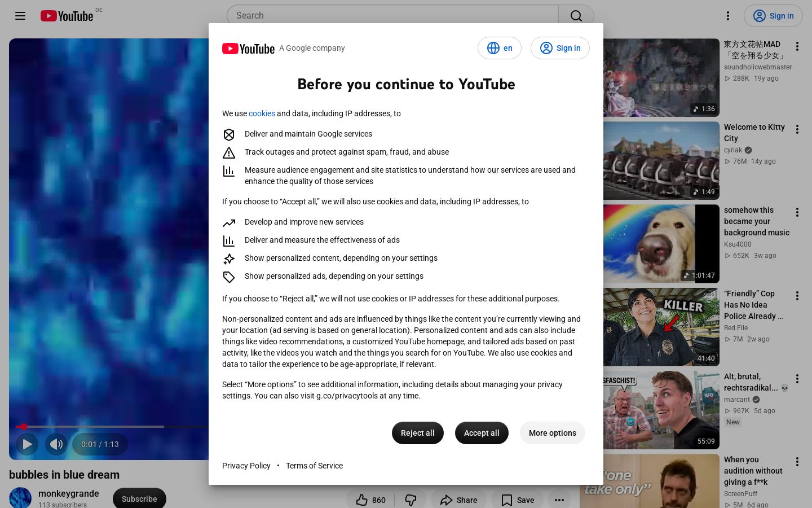
Task: Dislike the video
Action: [411, 500]
